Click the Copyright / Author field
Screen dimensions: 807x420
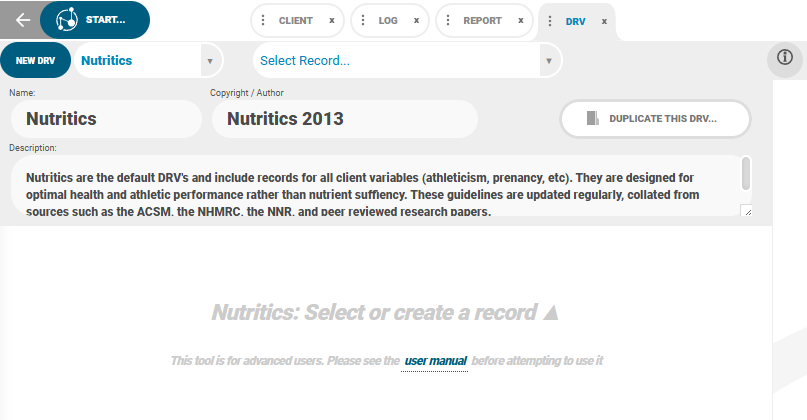(x=344, y=119)
